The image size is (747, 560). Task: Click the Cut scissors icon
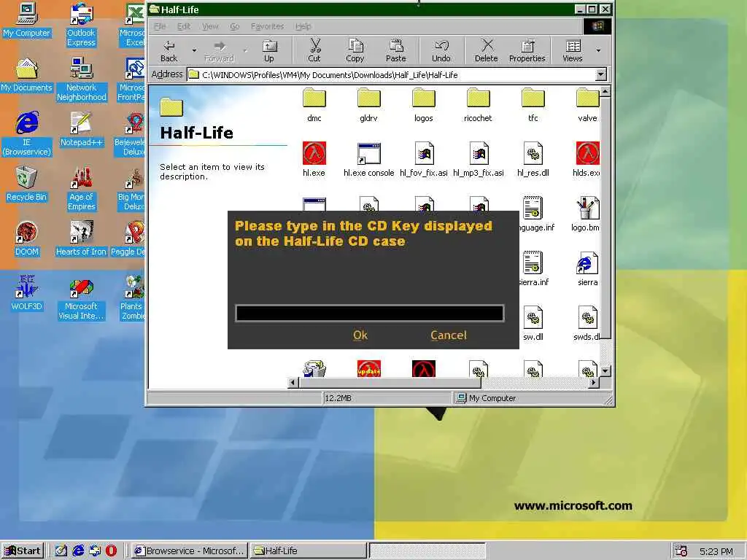(x=314, y=52)
